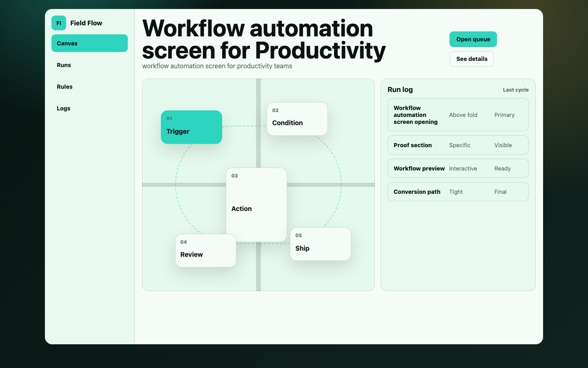Select the 01 Trigger node
588x368 pixels.
[x=192, y=127]
